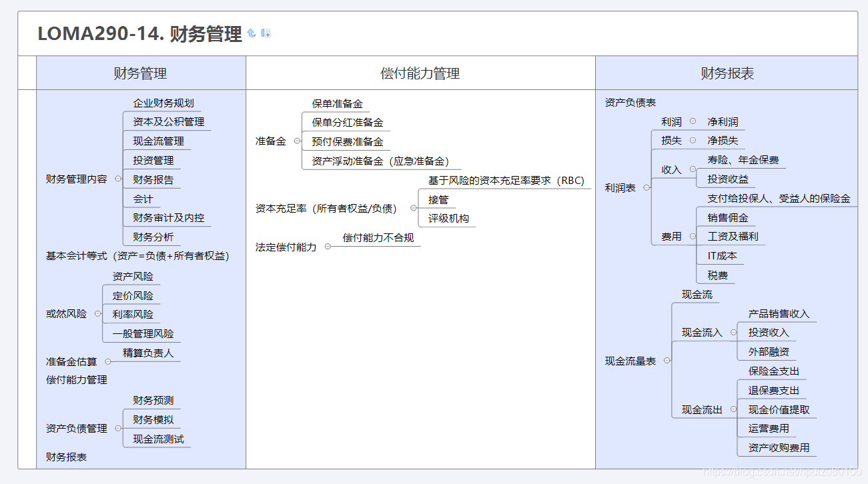Collapse the 资产负债管理 branch
Screen dimensions: 868x484
coord(118,429)
